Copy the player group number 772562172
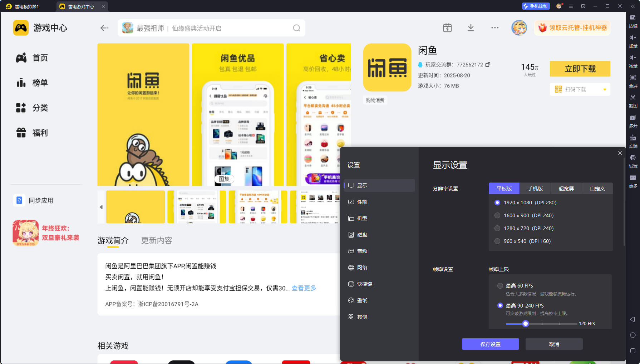Viewport: 640px width, 364px height. (488, 65)
